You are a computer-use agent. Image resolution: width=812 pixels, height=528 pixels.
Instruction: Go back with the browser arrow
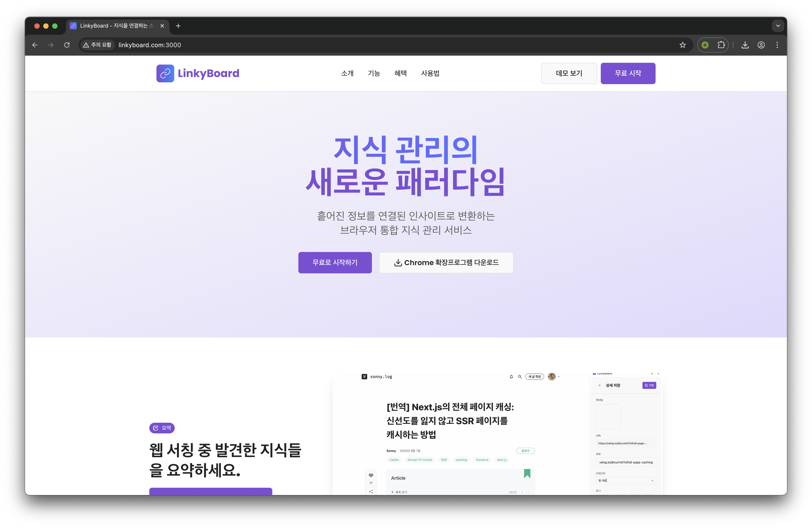(35, 45)
